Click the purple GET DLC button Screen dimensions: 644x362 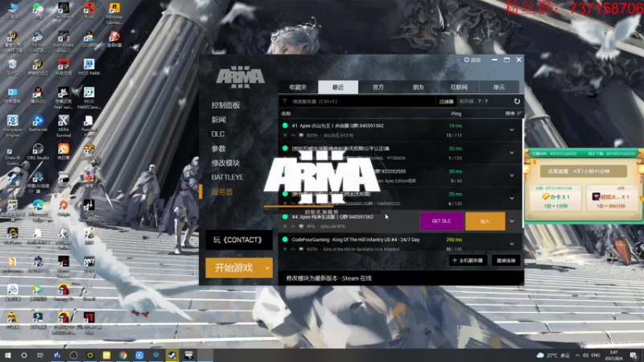(441, 221)
